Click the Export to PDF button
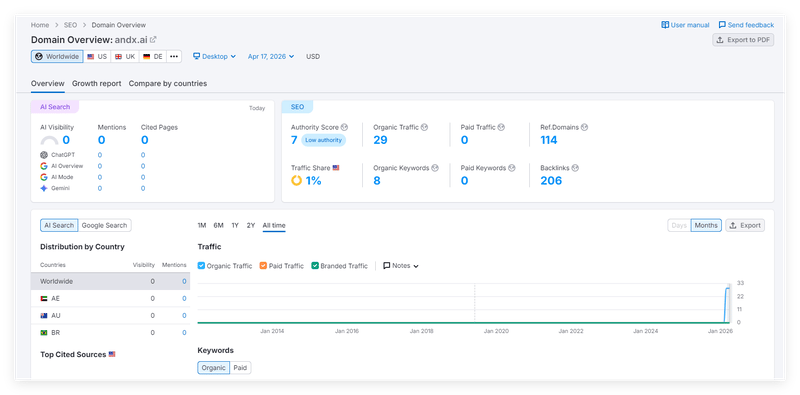 [x=743, y=40]
